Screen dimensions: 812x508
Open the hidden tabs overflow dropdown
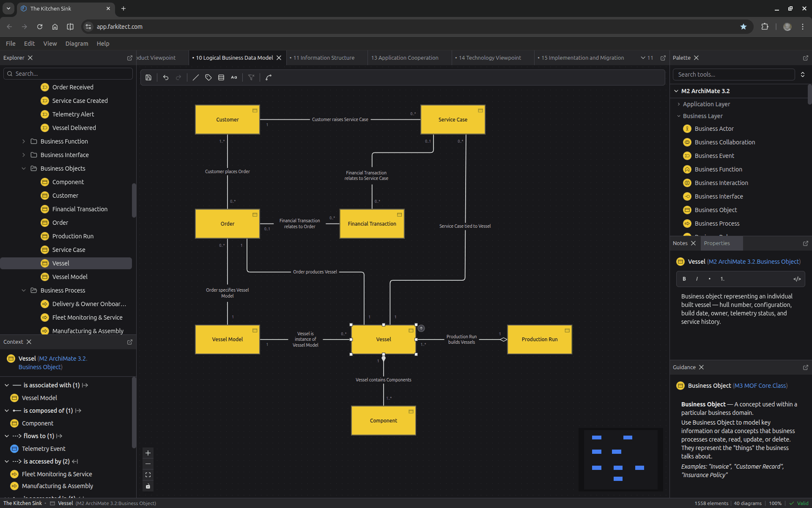point(647,58)
